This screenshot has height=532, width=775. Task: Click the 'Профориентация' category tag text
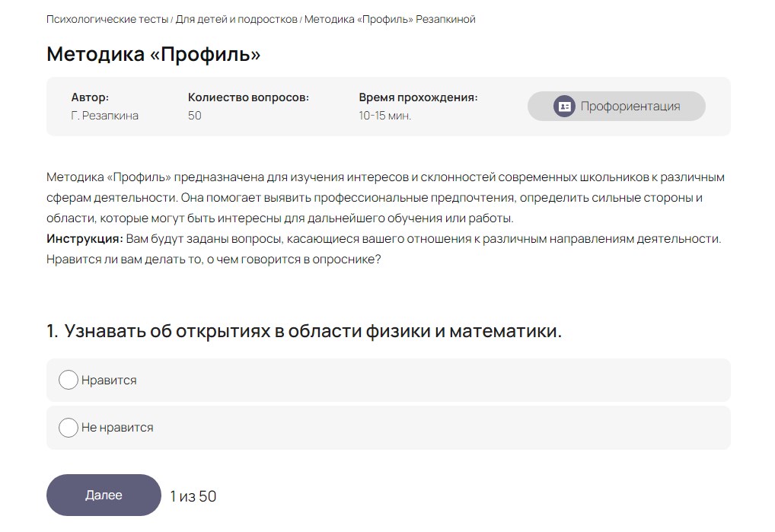[630, 107]
